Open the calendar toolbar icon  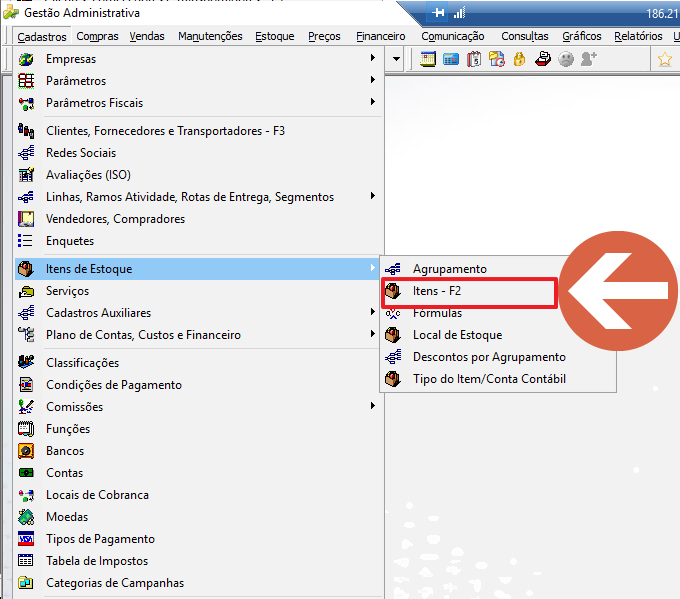click(428, 59)
